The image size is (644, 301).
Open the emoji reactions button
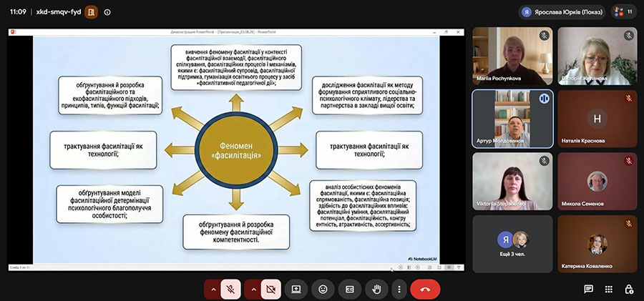(323, 290)
